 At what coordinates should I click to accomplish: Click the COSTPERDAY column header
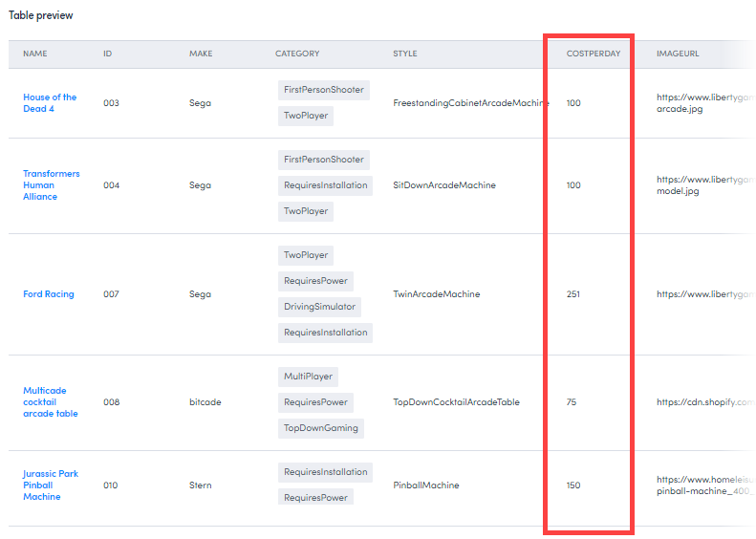(594, 54)
